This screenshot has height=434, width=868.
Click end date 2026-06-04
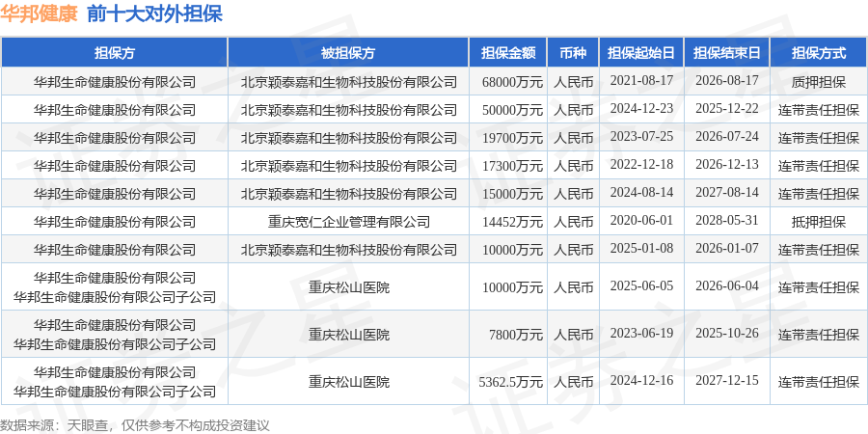click(727, 286)
